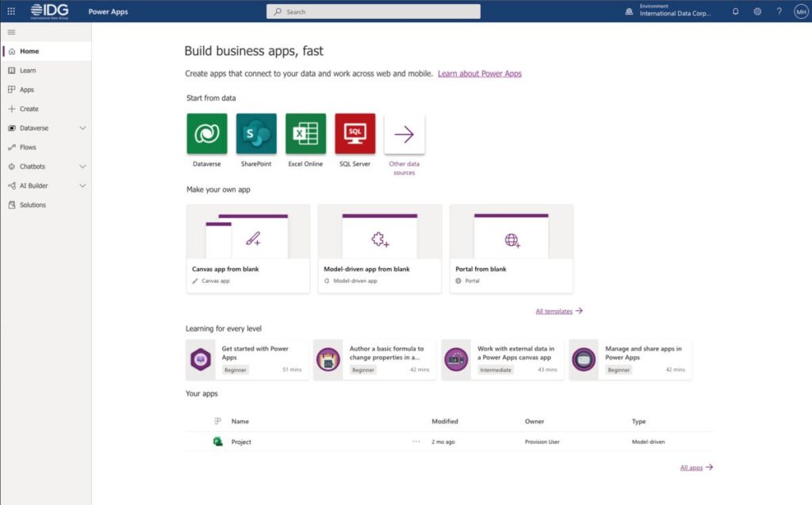Sort apps by the Modified column header
Image resolution: width=812 pixels, height=505 pixels.
coord(445,422)
